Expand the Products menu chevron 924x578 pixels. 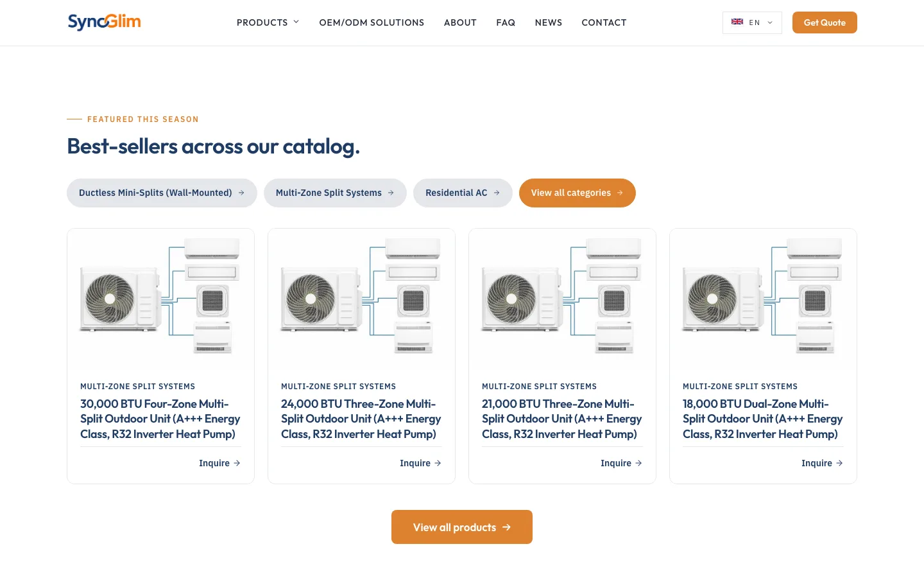(x=296, y=22)
